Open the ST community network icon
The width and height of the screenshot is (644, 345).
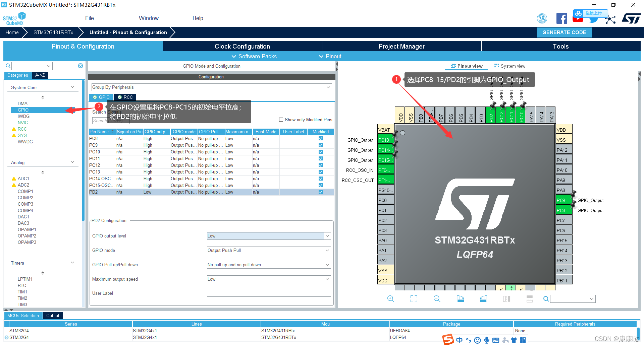[x=610, y=19]
